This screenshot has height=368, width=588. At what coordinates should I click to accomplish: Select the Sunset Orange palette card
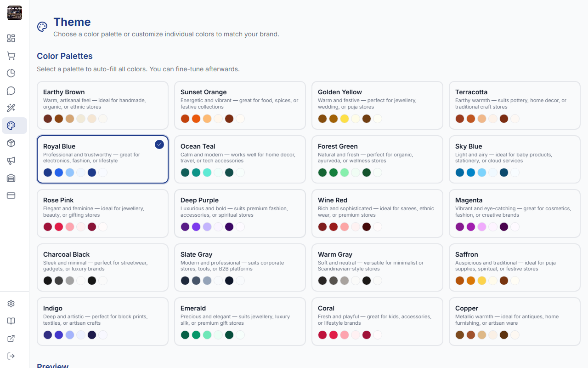point(240,105)
